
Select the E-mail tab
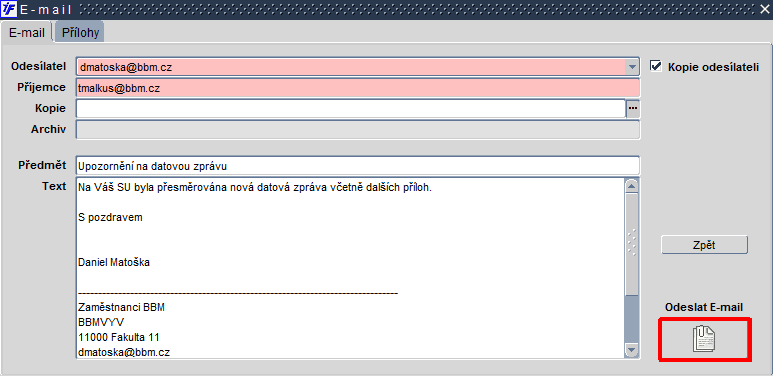click(27, 33)
